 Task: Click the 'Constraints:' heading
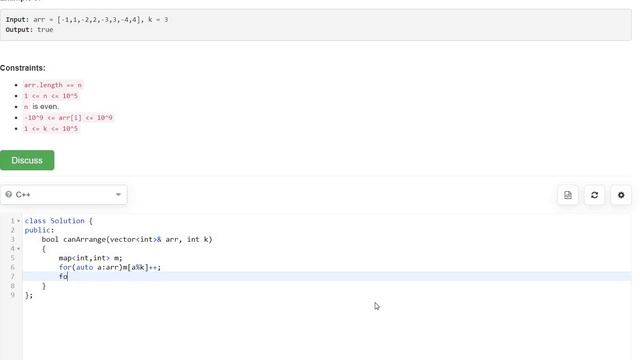23,68
